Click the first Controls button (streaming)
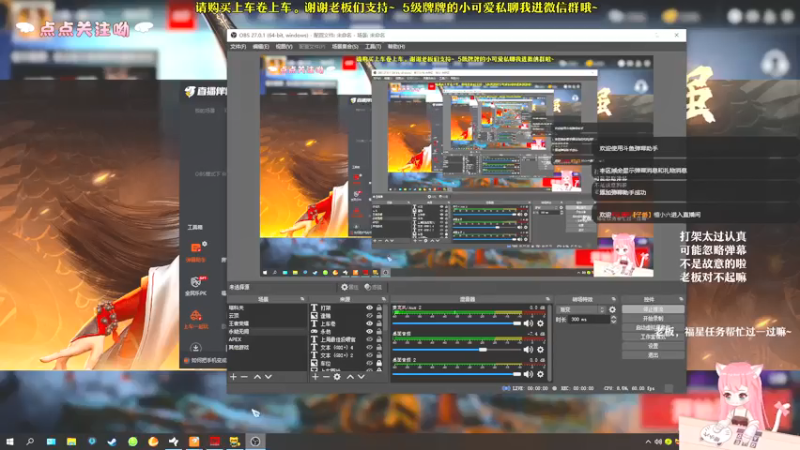The width and height of the screenshot is (800, 450). [x=653, y=309]
